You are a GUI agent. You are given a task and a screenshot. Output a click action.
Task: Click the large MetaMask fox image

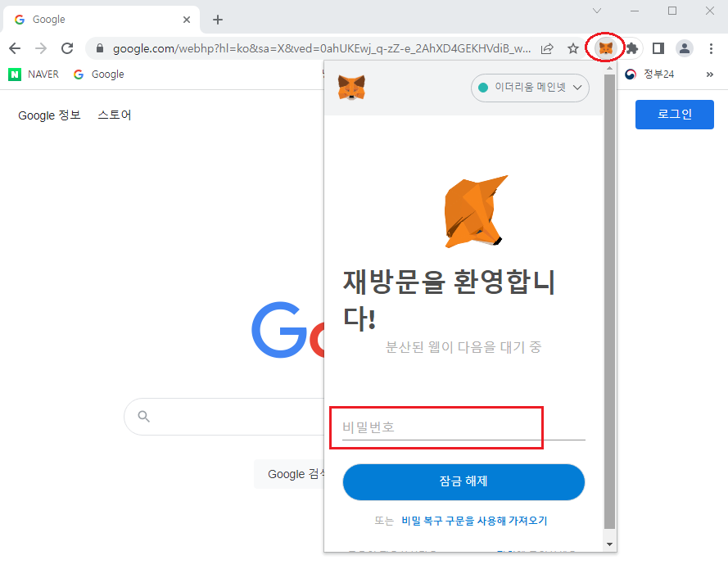pyautogui.click(x=476, y=211)
